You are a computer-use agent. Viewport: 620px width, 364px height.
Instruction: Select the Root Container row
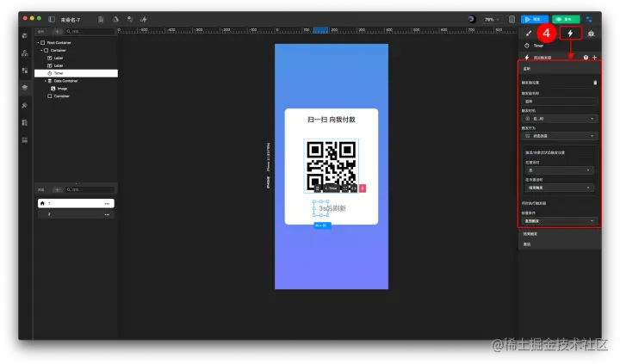[76, 43]
